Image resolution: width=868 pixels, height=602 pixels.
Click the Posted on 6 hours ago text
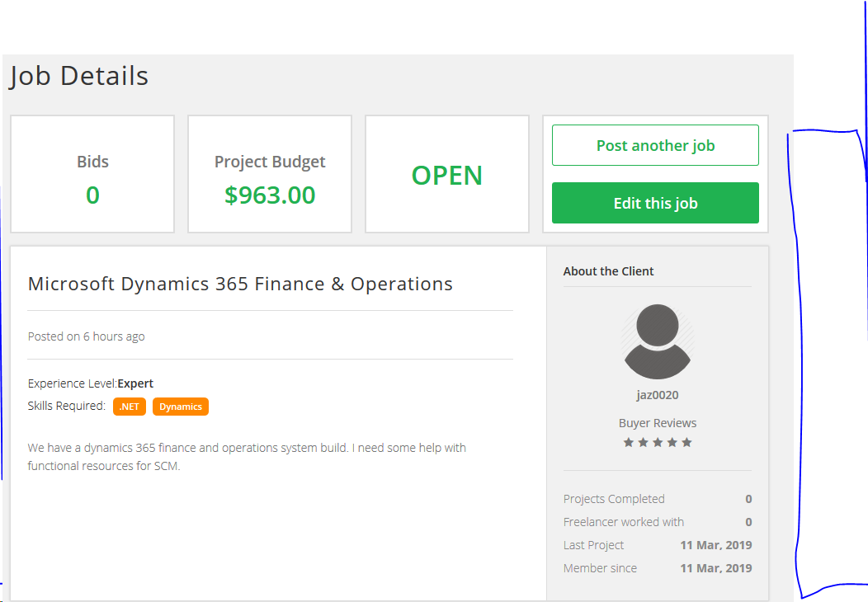86,336
